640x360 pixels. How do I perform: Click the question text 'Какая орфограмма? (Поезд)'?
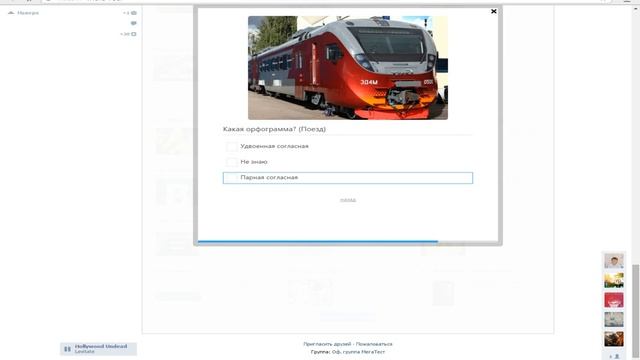click(274, 129)
